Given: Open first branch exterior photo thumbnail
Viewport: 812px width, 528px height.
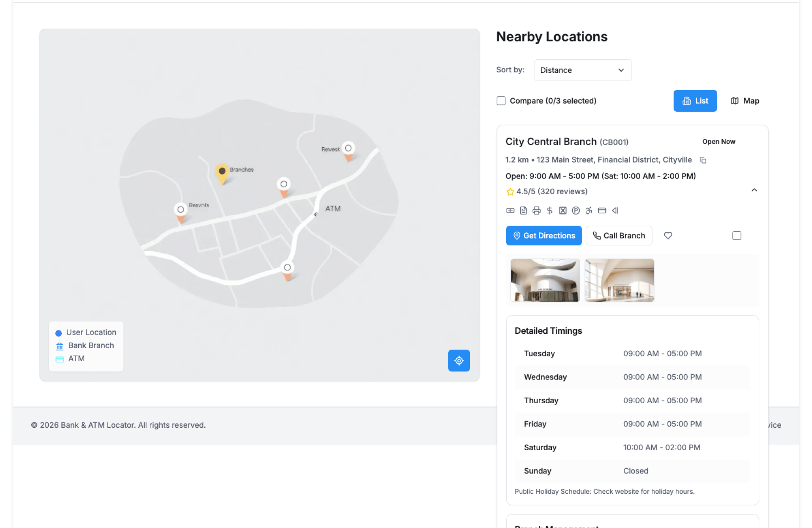Looking at the screenshot, I should click(545, 280).
